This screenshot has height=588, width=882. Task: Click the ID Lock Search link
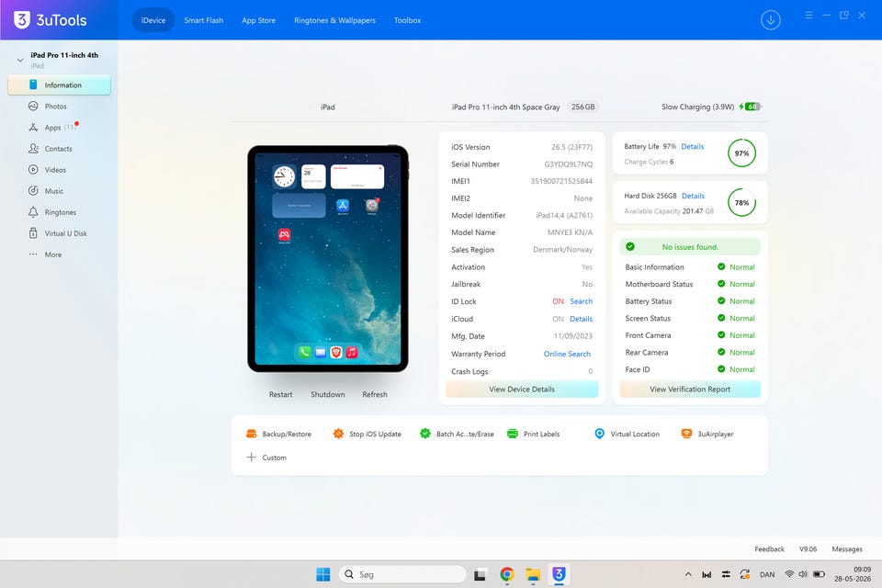[x=581, y=301]
